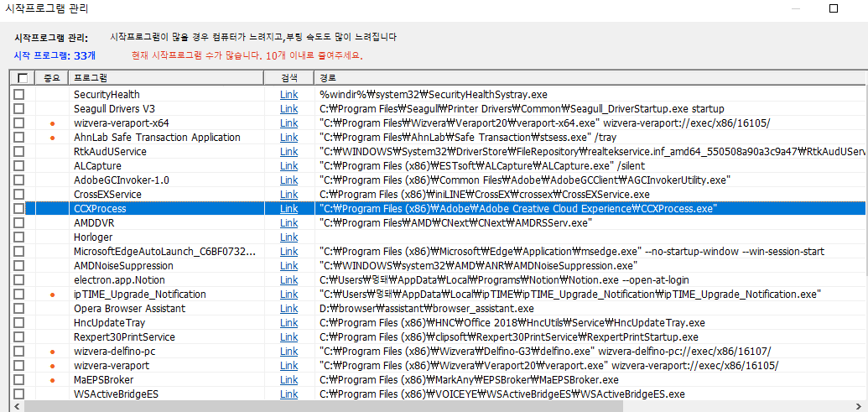Click the orange importance dot for ipTIME_Upgrade_Notification
This screenshot has height=412, width=868.
52,295
